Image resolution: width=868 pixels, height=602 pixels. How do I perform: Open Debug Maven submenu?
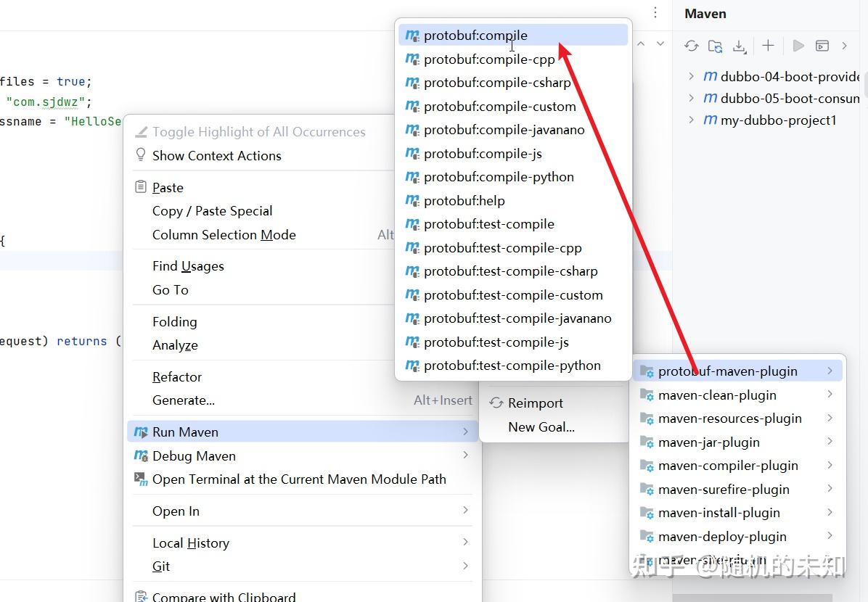click(194, 456)
